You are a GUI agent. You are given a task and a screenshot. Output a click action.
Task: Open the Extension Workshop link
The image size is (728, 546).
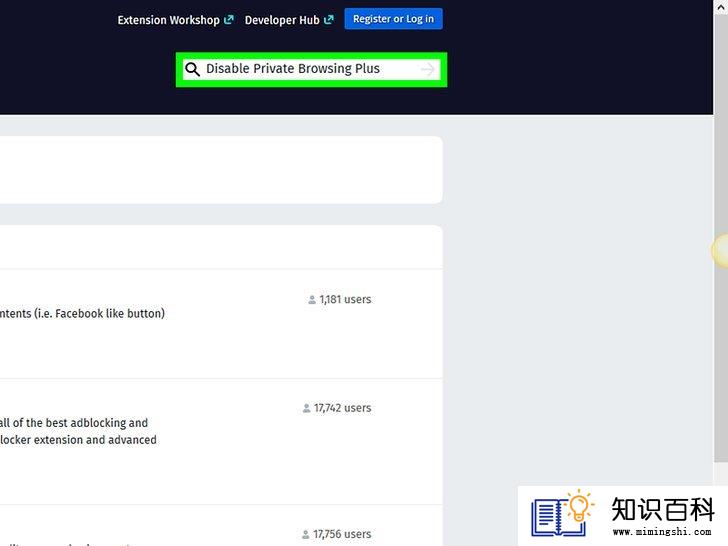[175, 20]
